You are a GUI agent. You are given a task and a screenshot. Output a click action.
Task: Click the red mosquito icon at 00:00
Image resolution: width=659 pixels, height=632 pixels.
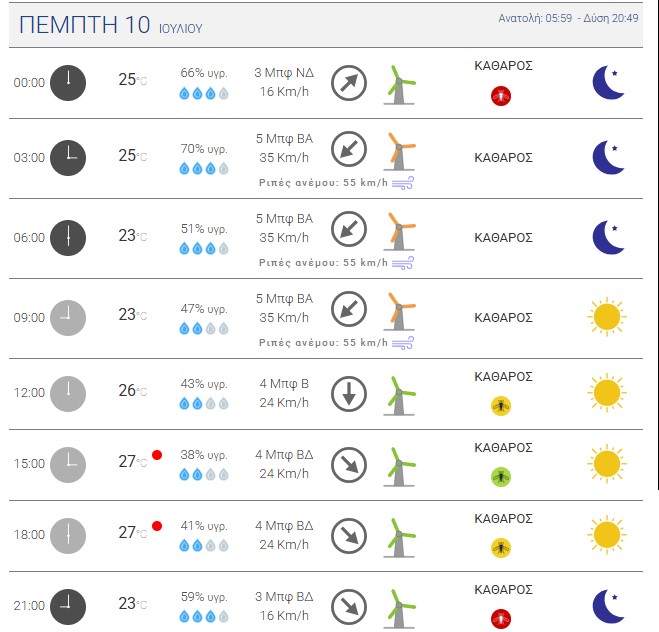pos(502,95)
